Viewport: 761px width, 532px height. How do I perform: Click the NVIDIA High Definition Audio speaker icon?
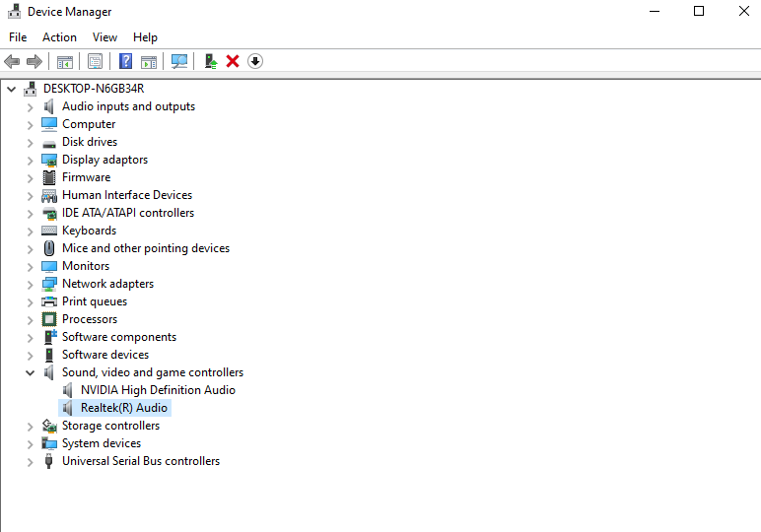point(67,390)
